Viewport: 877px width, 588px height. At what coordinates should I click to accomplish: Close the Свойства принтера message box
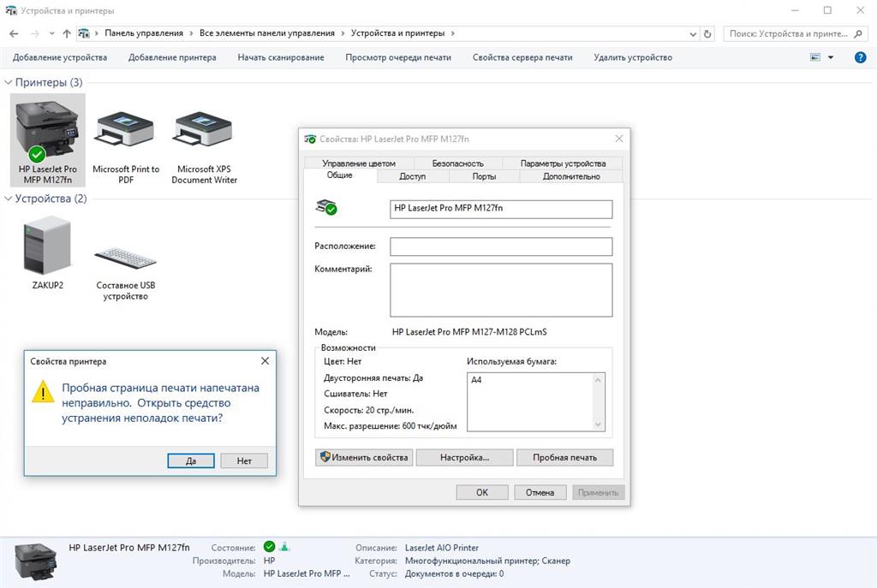pyautogui.click(x=265, y=361)
